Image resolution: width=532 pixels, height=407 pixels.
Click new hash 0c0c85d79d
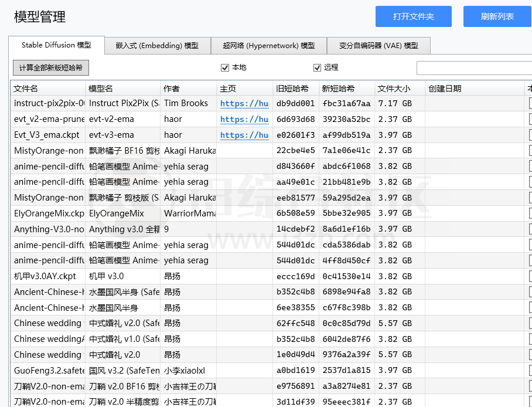click(347, 323)
